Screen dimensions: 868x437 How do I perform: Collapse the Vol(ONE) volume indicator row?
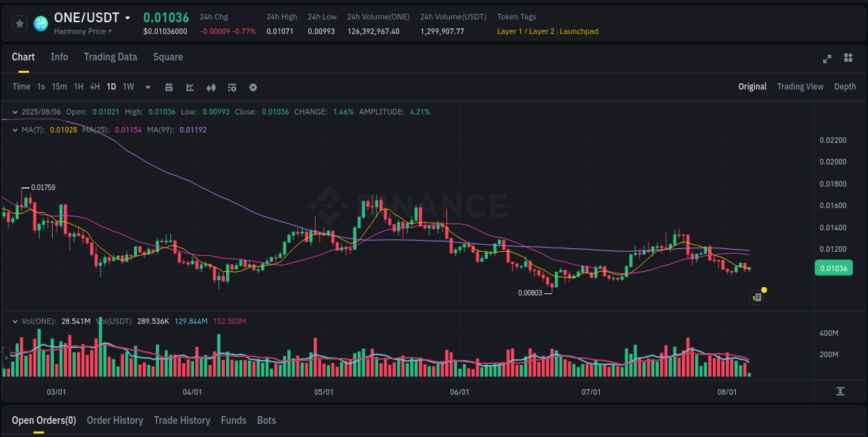pos(15,321)
